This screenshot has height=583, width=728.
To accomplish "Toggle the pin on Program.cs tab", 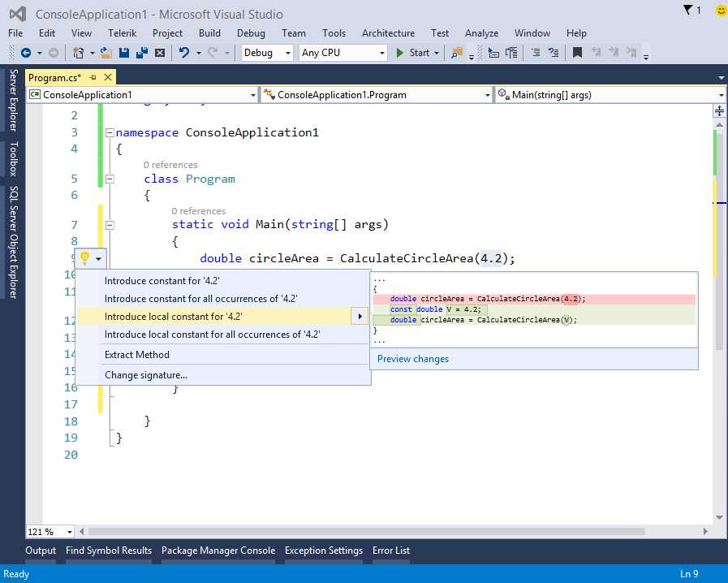I will coord(93,78).
